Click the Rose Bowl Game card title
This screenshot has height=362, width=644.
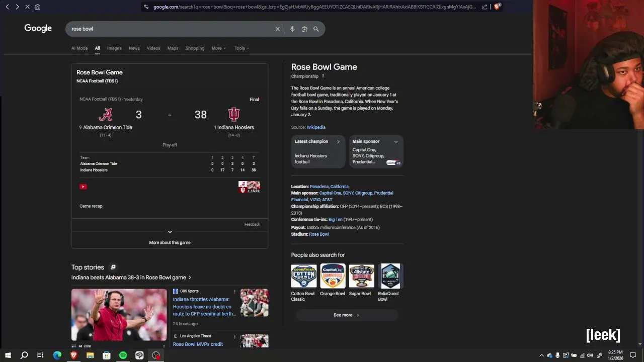[100, 72]
